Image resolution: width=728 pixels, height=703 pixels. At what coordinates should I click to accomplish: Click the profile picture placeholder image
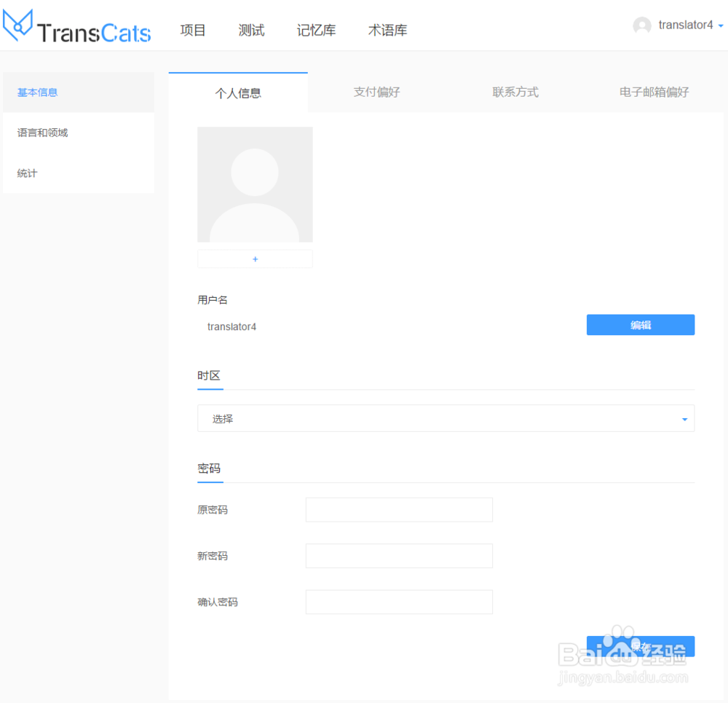tap(255, 184)
